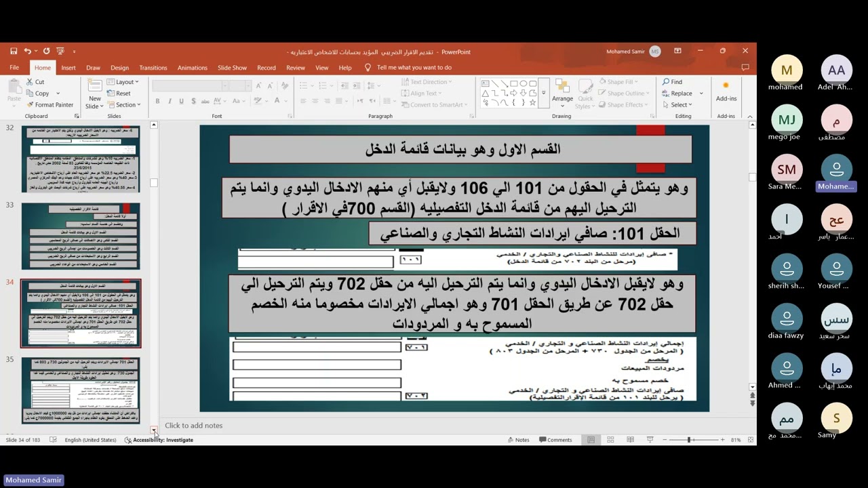Screen dimensions: 868x488
Task: Click the Copy icon
Action: pyautogui.click(x=29, y=94)
